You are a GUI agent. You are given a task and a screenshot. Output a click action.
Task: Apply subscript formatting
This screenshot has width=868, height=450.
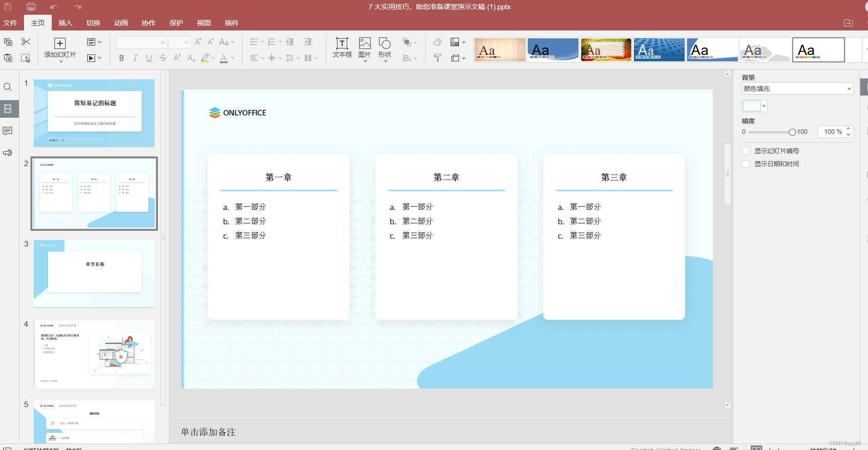point(191,58)
